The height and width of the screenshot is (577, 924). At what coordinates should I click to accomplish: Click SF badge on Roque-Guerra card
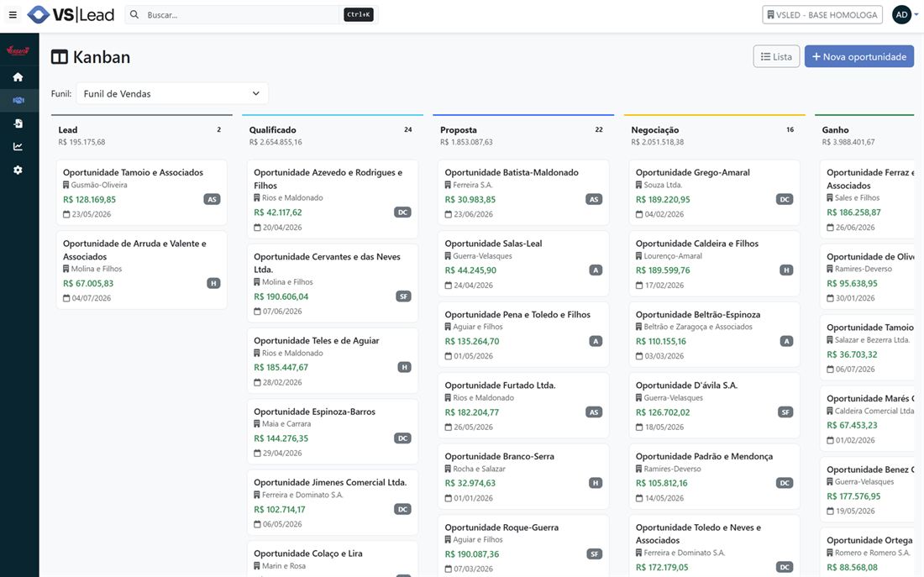coord(595,554)
